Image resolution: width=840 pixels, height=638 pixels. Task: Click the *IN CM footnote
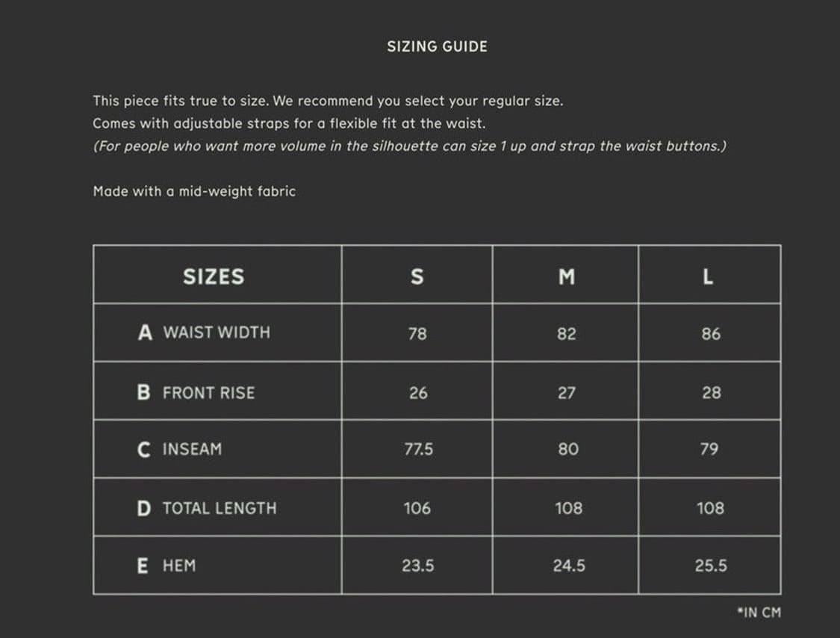[x=758, y=613]
